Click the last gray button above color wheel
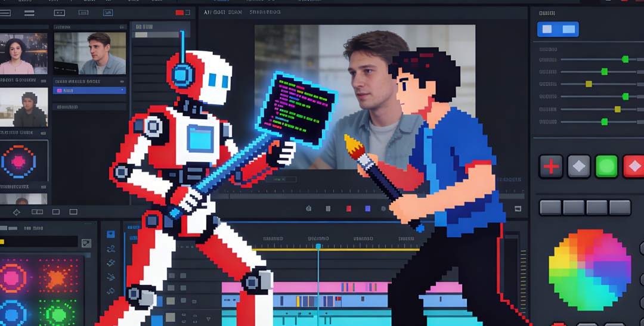Viewport: 644px width, 326px height. pyautogui.click(x=620, y=207)
